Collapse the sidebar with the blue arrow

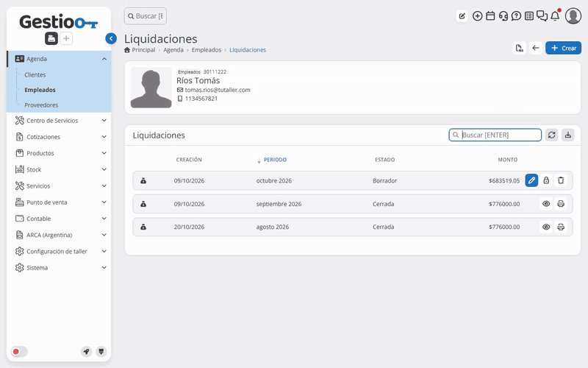point(111,38)
